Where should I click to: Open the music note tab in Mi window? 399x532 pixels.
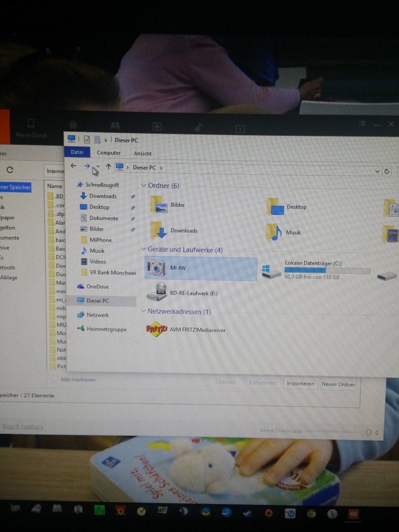[x=199, y=127]
